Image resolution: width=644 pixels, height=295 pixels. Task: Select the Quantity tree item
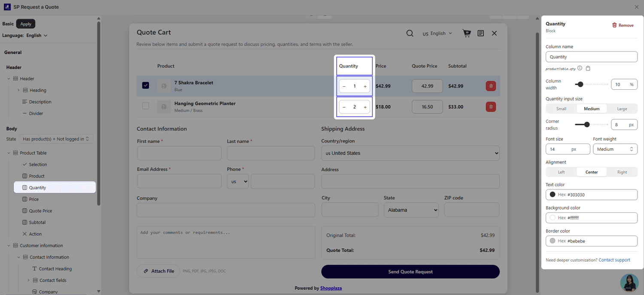[x=55, y=188]
